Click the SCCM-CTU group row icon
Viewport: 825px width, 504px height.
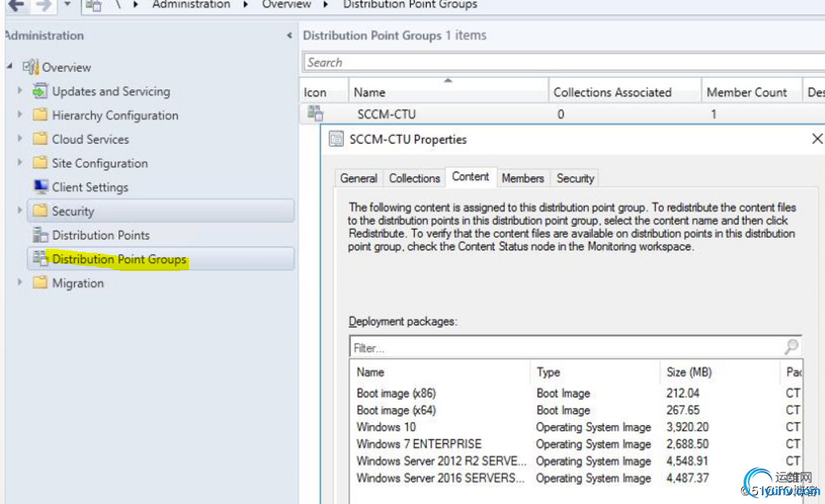coord(315,113)
